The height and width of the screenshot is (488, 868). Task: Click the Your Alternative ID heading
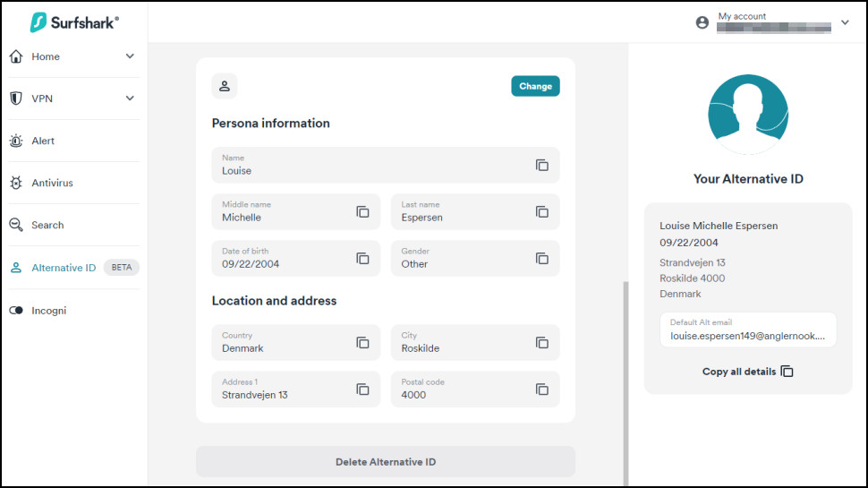(x=748, y=179)
